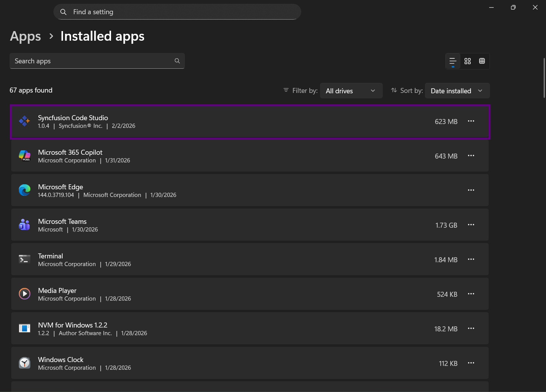Image resolution: width=546 pixels, height=392 pixels.
Task: Click the Search apps input field
Action: (x=97, y=61)
